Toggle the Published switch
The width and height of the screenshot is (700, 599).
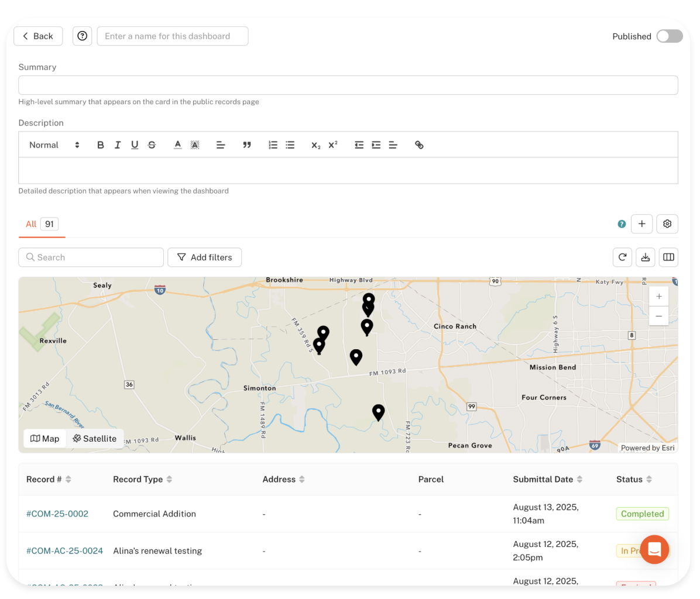[x=669, y=36]
